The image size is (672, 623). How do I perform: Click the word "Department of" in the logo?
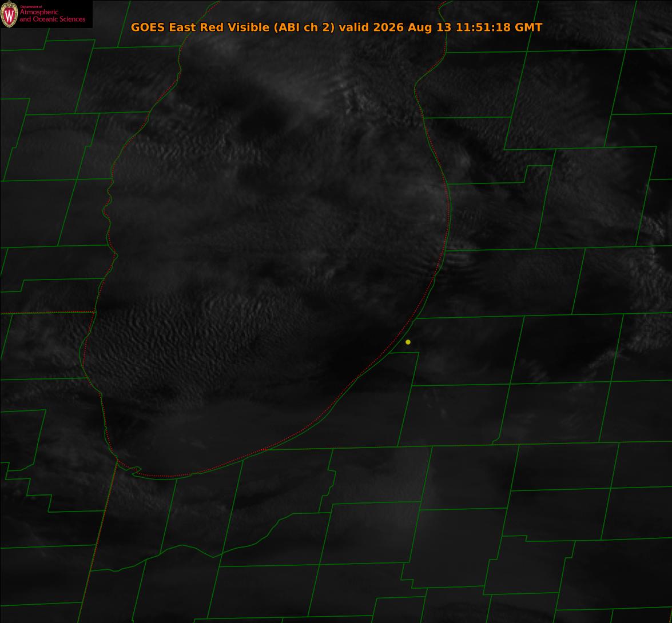[31, 6]
